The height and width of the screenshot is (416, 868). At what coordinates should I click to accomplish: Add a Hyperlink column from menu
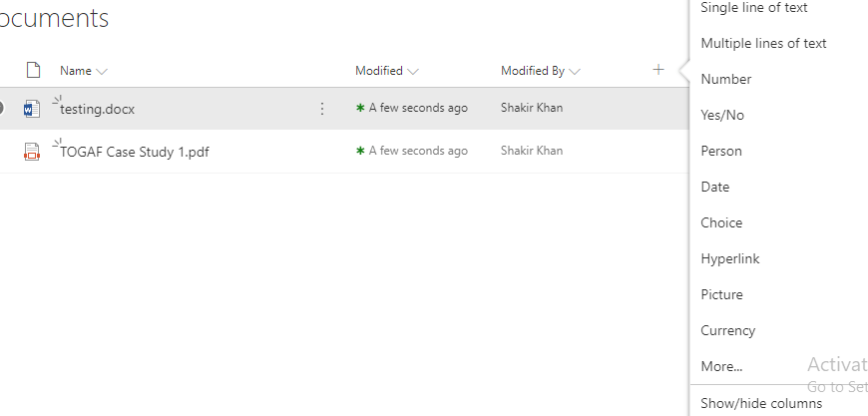pyautogui.click(x=729, y=258)
